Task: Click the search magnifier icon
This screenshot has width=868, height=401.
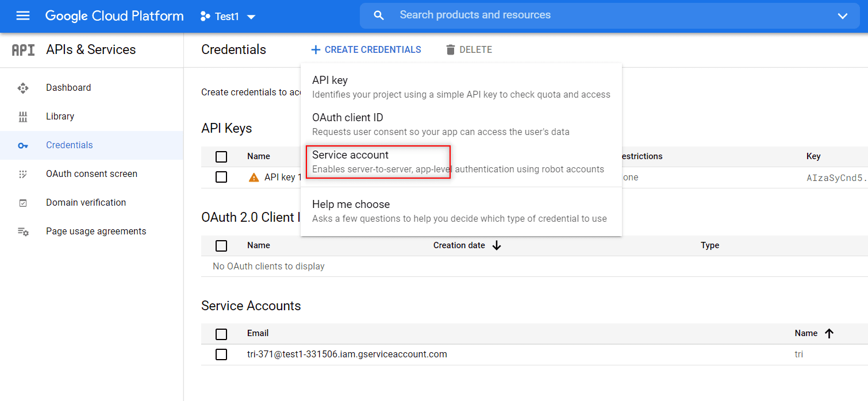Action: pyautogui.click(x=378, y=16)
